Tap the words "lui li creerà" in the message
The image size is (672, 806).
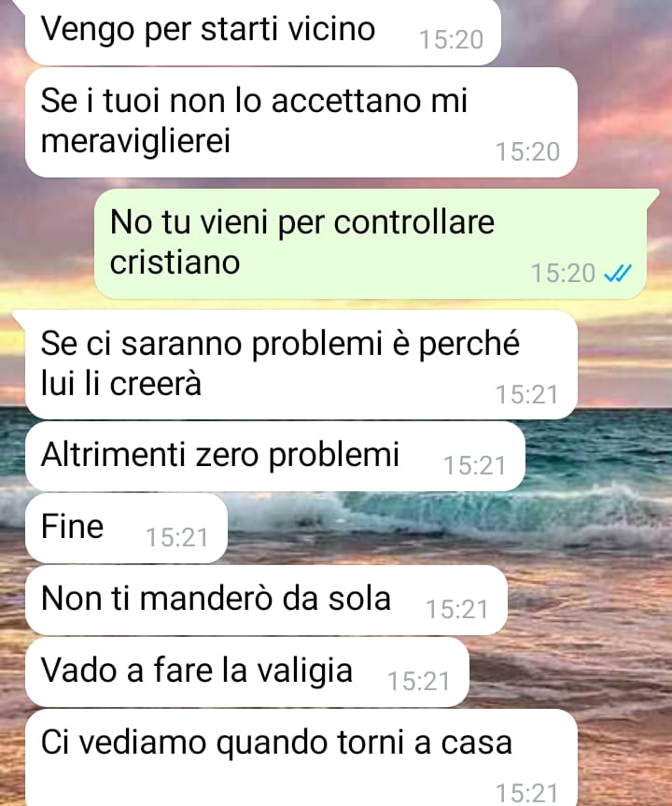(120, 384)
